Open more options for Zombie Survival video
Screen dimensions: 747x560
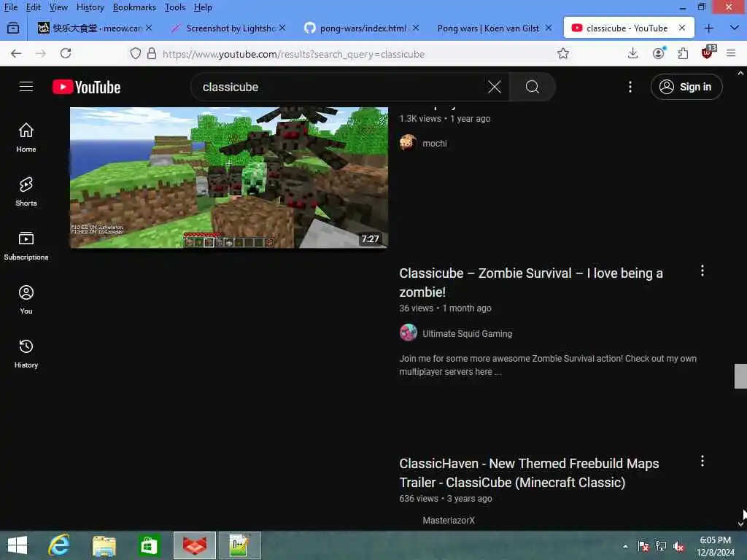[702, 271]
